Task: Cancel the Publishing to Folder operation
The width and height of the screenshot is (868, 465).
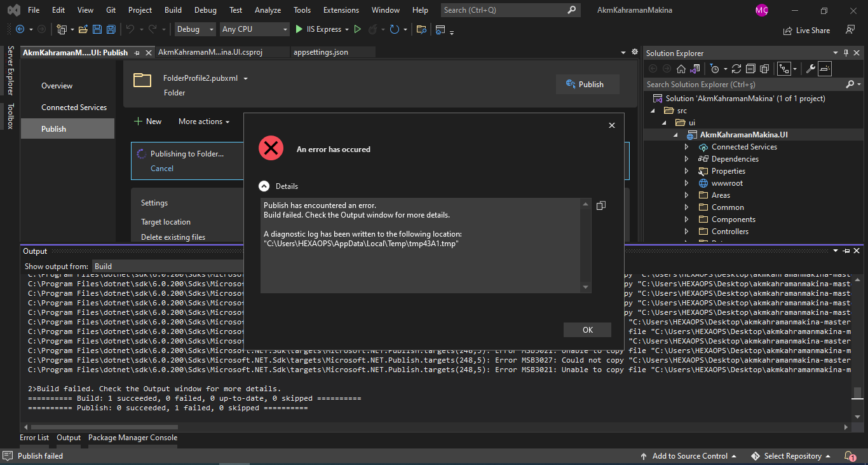Action: [x=162, y=169]
